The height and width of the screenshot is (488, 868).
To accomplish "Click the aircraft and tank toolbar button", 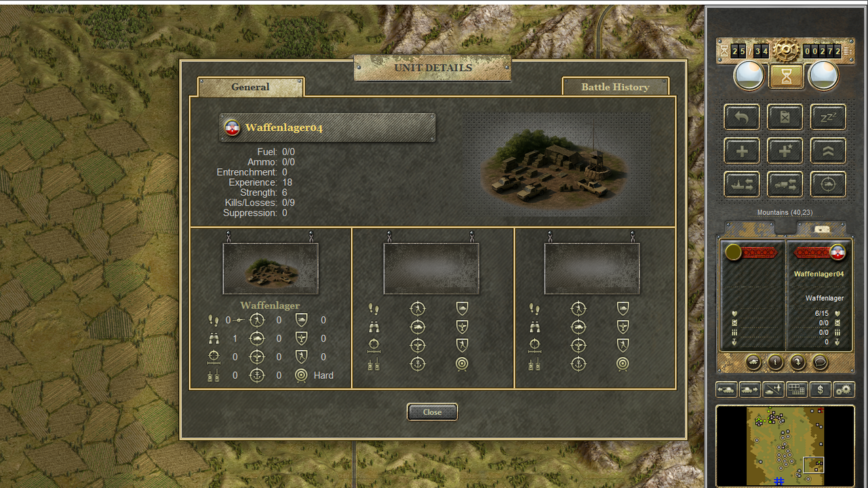I will pos(774,390).
